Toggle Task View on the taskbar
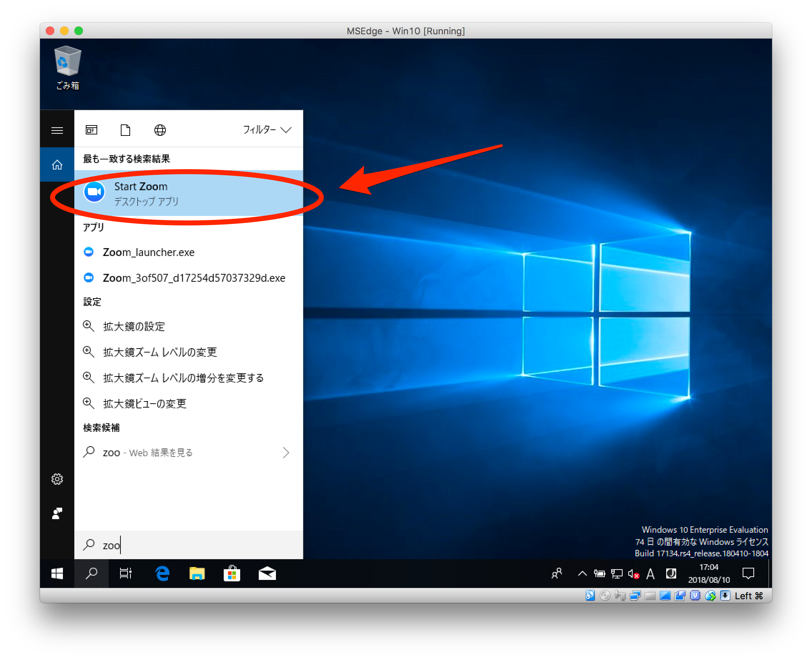This screenshot has height=660, width=812. (x=126, y=573)
